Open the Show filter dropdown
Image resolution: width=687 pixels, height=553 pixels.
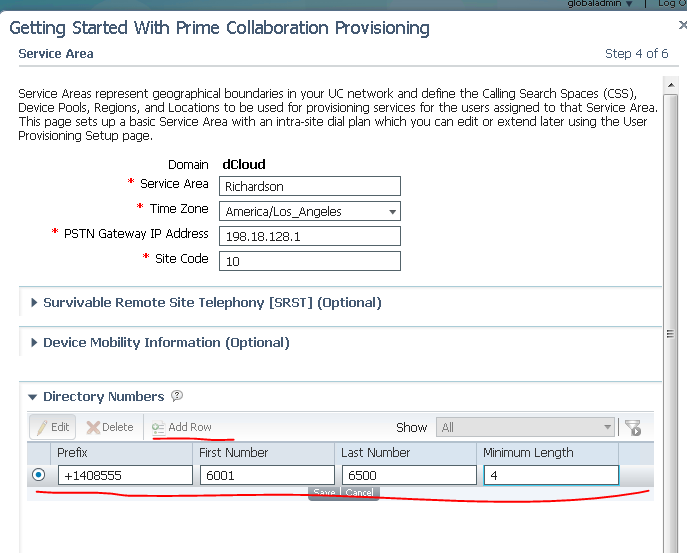coord(525,427)
